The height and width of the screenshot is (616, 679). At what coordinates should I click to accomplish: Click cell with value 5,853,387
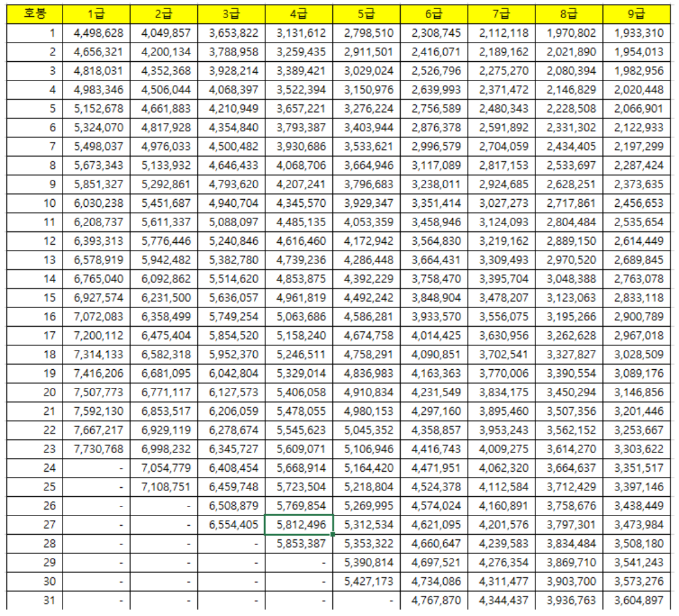[x=299, y=544]
